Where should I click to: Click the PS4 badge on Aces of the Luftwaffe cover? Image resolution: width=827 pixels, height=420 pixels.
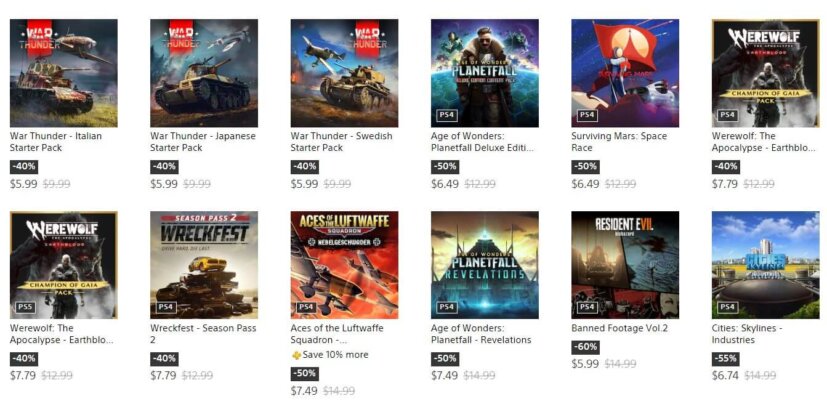coord(306,307)
